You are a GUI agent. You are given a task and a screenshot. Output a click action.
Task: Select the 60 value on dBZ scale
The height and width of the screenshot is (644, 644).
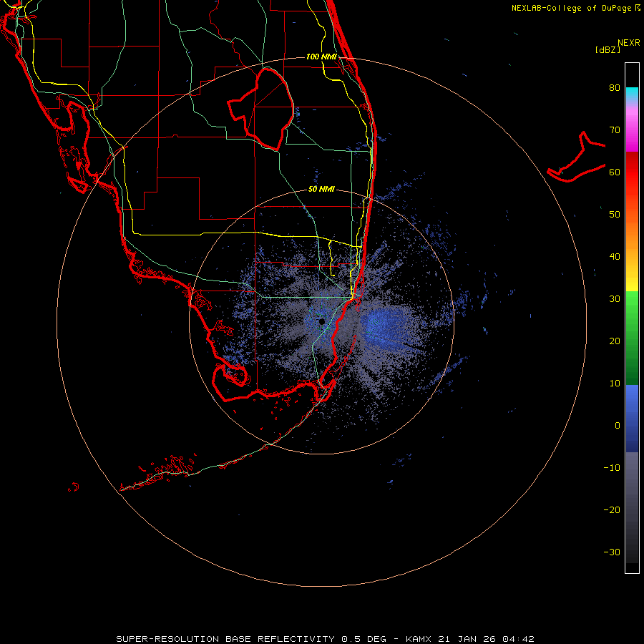(615, 172)
